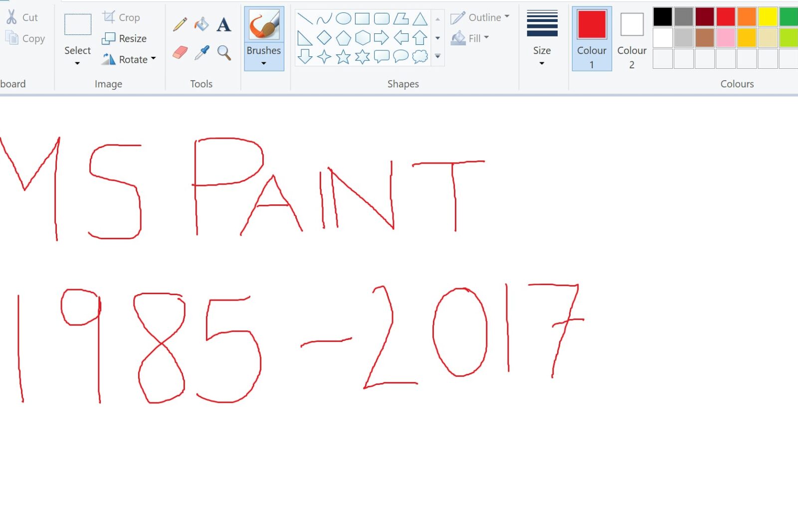Choose the Right-angled triangle shape
The image size is (798, 532).
(305, 38)
